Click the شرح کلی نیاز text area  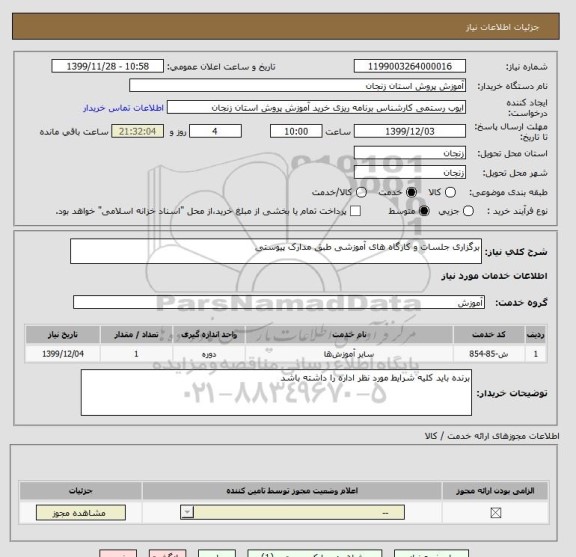pyautogui.click(x=276, y=251)
